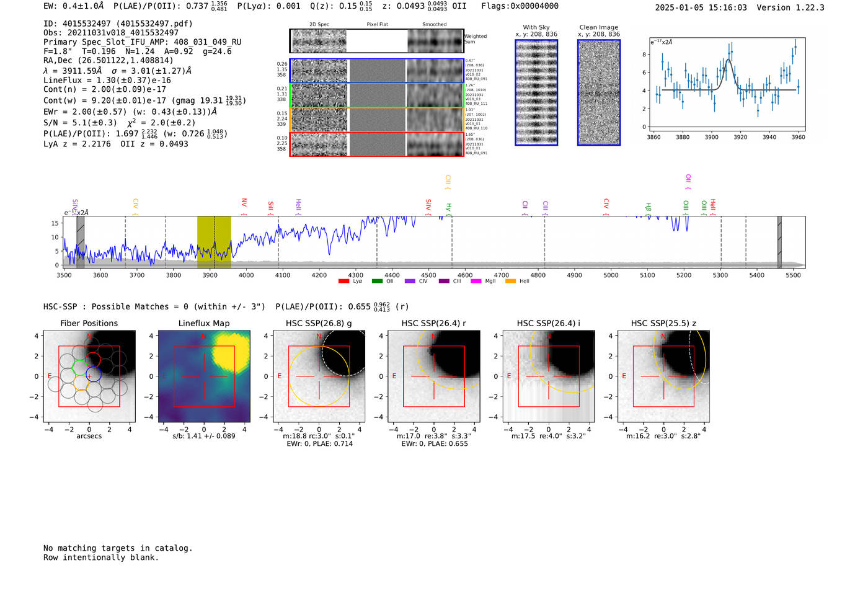The width and height of the screenshot is (868, 591).
Task: Click the RA,Dec coordinates text
Action: 108,60
